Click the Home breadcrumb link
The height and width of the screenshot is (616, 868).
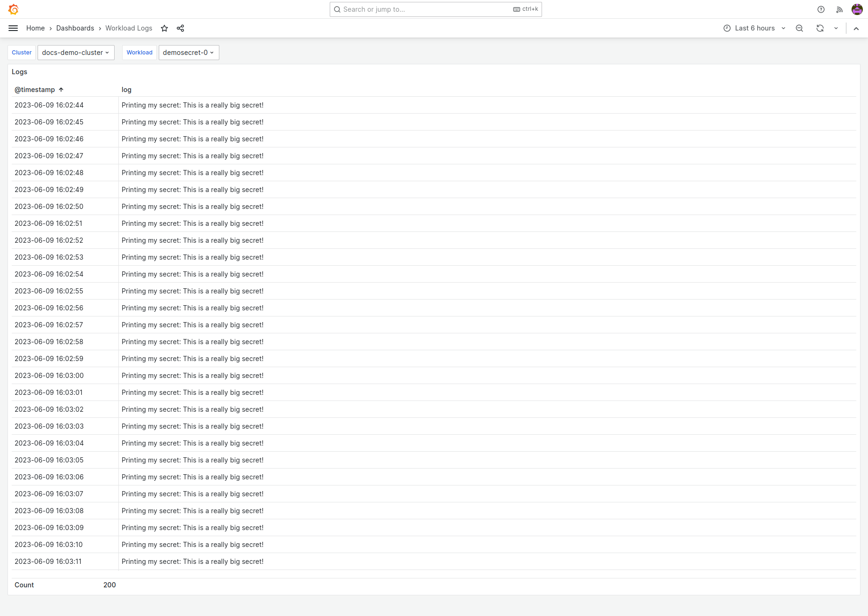click(35, 28)
